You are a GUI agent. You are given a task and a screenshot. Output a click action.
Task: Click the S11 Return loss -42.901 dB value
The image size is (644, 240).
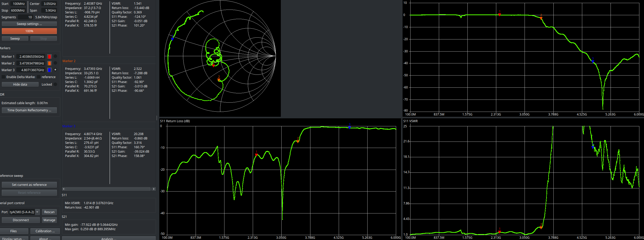pos(91,207)
